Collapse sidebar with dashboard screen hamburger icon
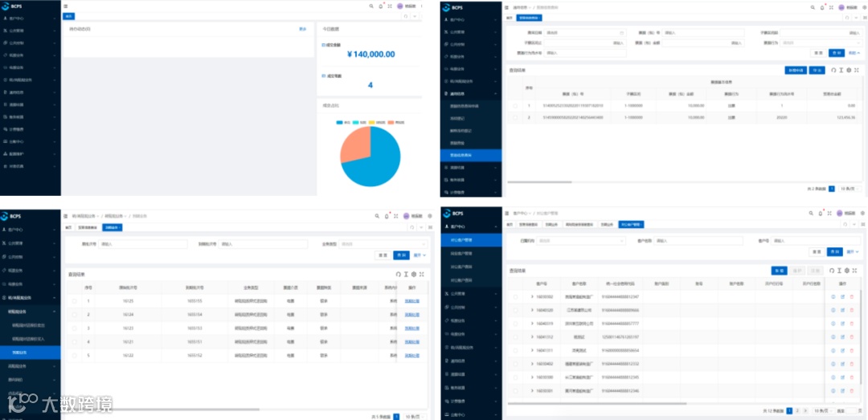 [x=66, y=6]
